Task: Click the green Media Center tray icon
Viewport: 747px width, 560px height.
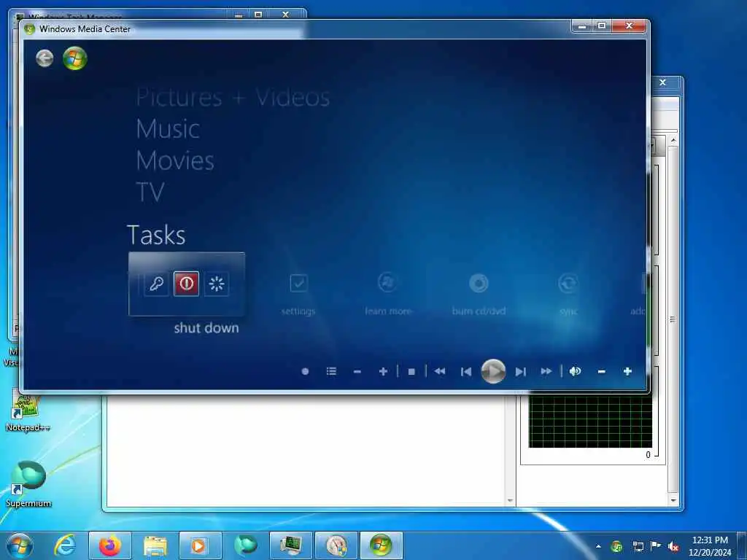Action: tap(616, 546)
